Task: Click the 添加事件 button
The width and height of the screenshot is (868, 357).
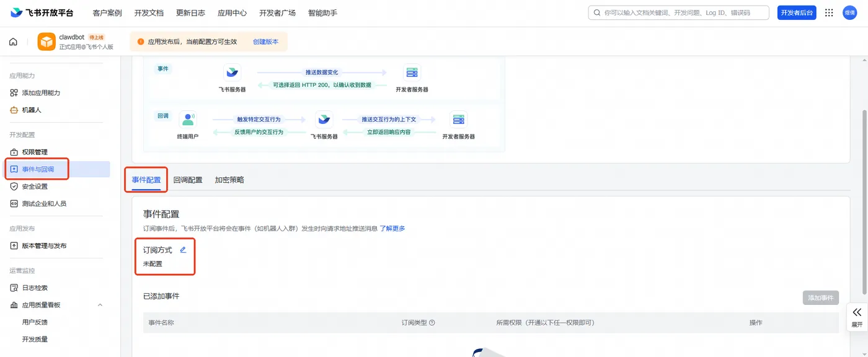Action: (x=821, y=297)
